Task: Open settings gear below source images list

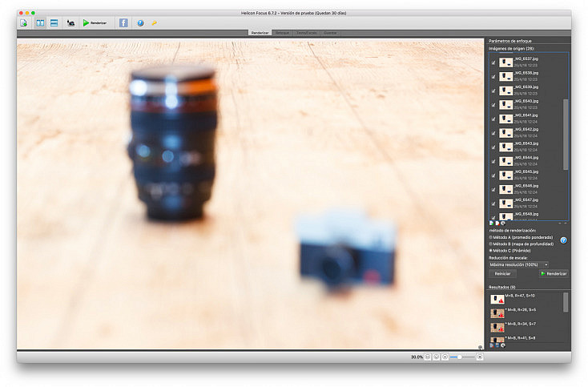Action: [x=503, y=223]
